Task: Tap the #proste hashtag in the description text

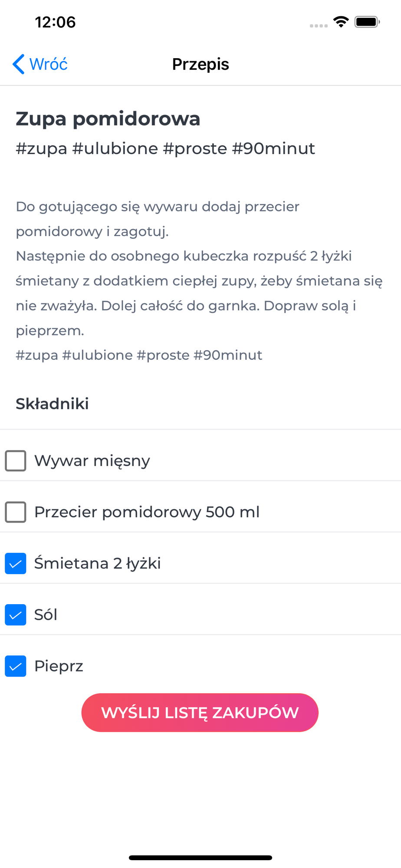Action: pyautogui.click(x=163, y=355)
